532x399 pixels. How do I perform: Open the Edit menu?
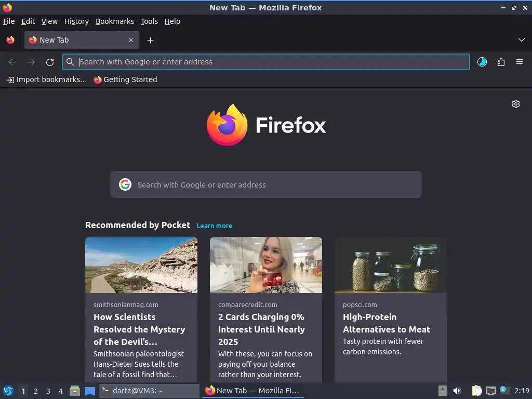[x=28, y=21]
